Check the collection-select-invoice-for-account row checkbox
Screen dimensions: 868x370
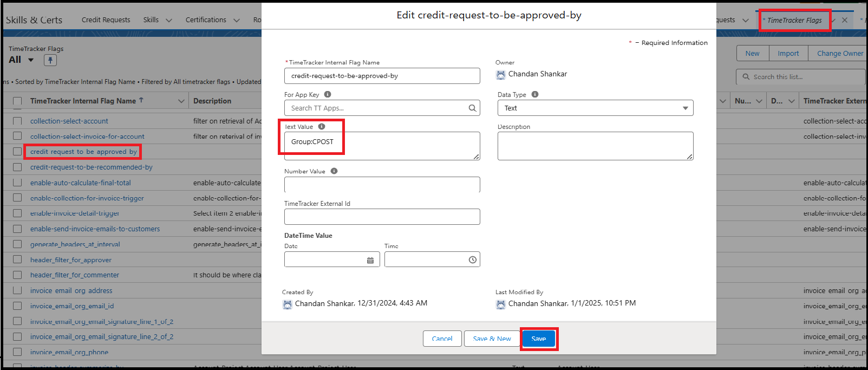coord(17,136)
